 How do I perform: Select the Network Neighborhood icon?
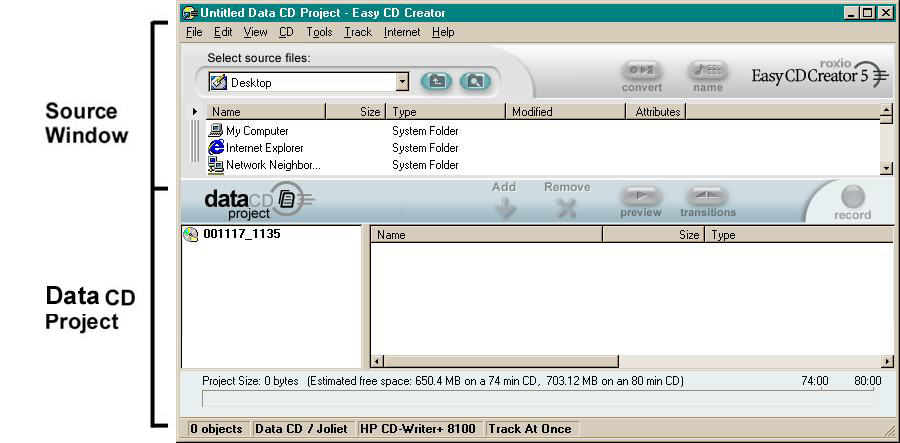tap(216, 165)
